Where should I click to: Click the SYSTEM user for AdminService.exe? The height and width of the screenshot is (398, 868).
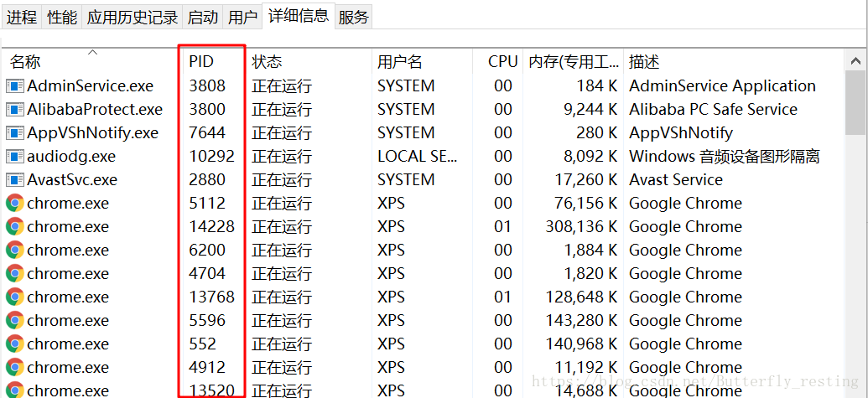[406, 86]
